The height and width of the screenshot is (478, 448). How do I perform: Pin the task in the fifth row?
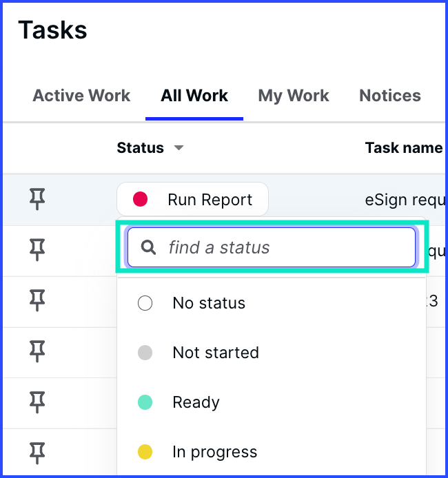point(37,402)
